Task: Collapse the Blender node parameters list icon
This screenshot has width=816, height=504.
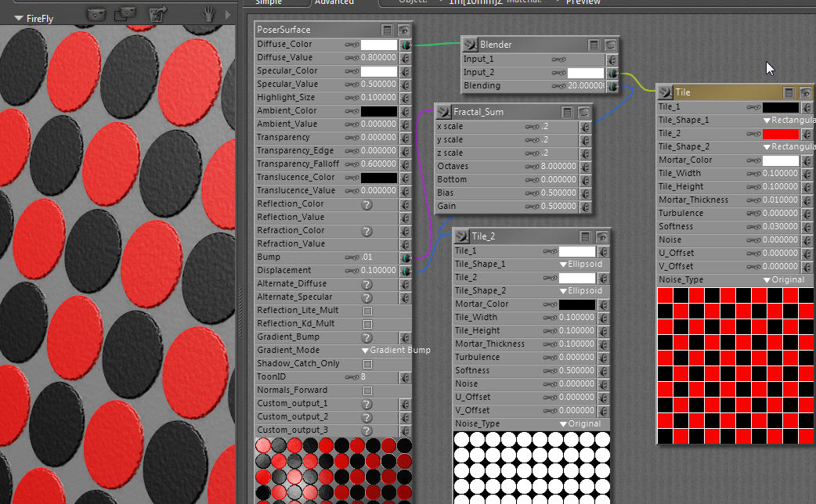Action: 594,45
